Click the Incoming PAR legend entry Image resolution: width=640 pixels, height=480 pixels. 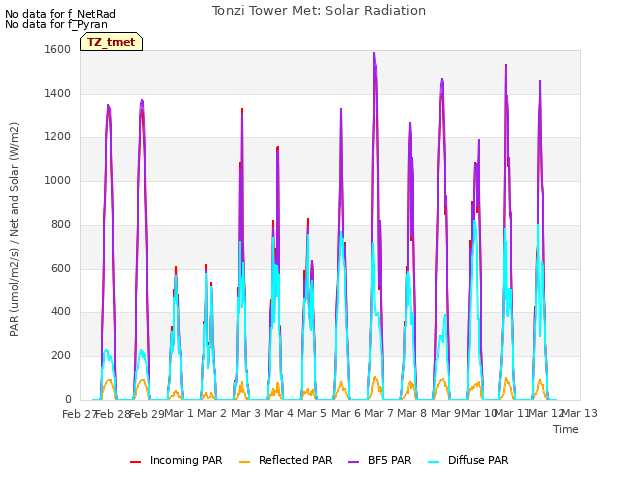pyautogui.click(x=176, y=460)
